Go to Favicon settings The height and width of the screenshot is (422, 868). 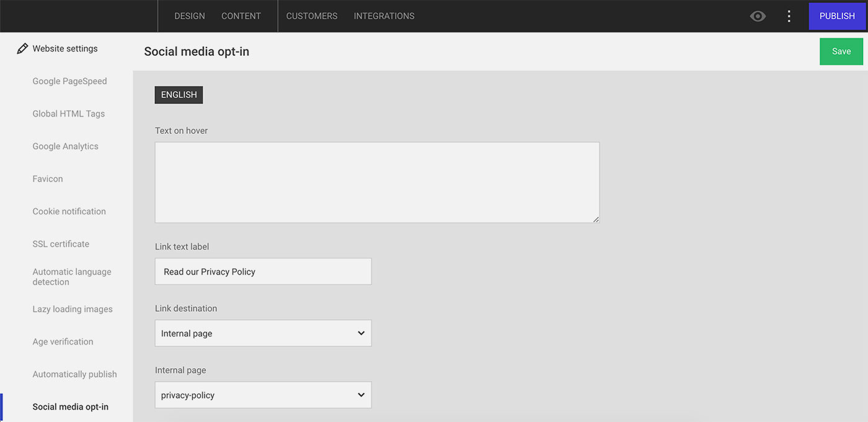[48, 178]
